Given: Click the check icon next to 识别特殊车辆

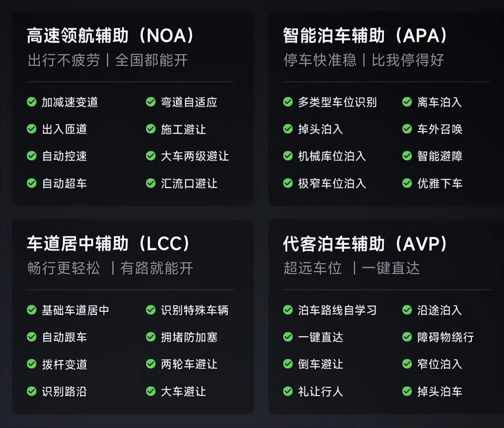Looking at the screenshot, I should pos(151,310).
